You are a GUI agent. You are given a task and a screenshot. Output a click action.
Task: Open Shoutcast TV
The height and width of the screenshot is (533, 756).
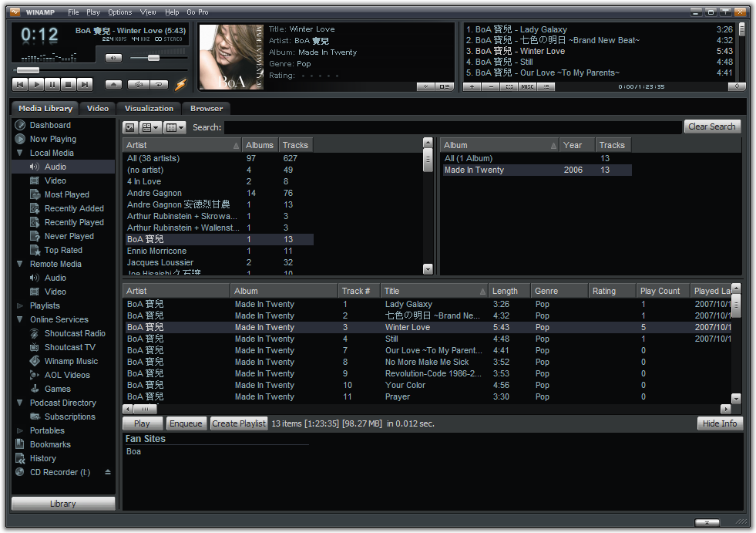coord(70,348)
